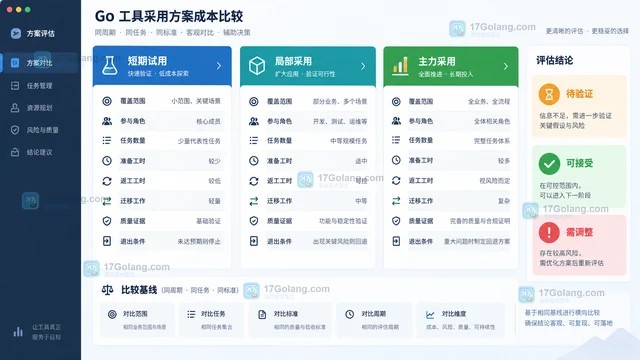
Task: Expand the 短期试用 card chevron
Action: [x=219, y=66]
